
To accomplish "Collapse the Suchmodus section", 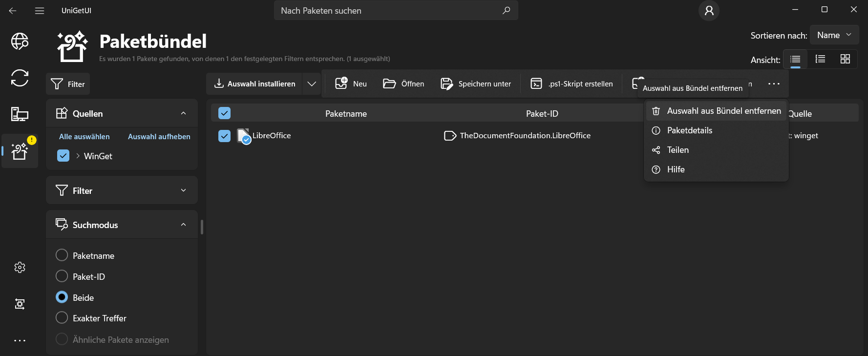I will point(183,225).
